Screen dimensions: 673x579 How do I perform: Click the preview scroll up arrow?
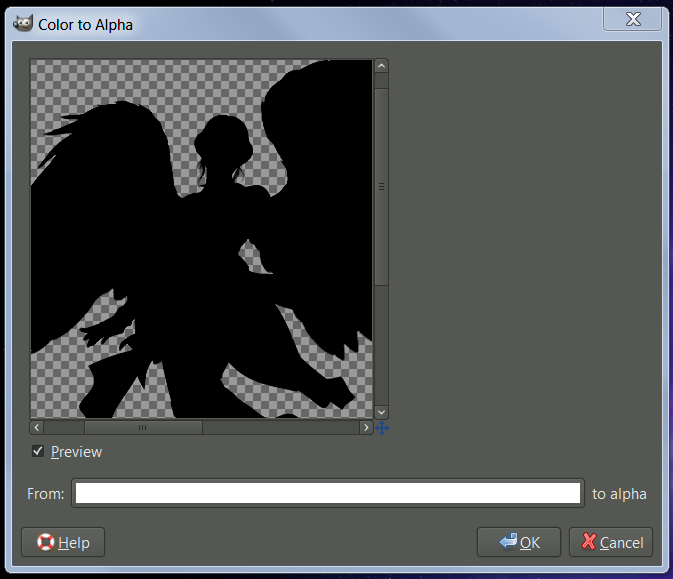pyautogui.click(x=381, y=66)
